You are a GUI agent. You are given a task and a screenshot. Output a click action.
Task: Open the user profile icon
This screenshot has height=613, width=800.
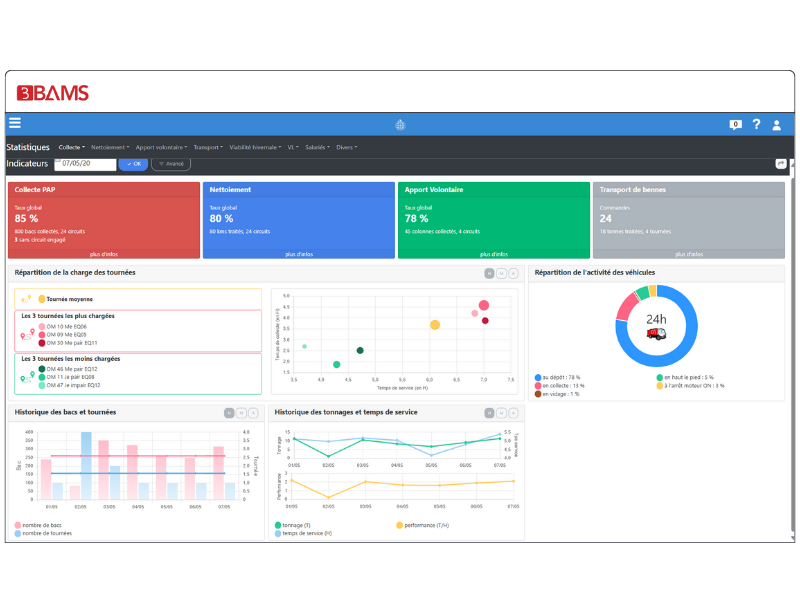point(777,125)
